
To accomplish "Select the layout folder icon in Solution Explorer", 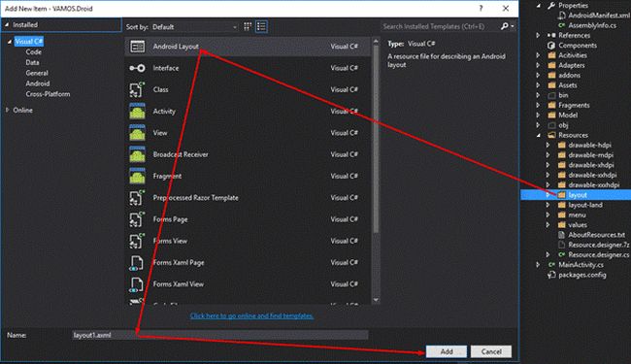I will 562,195.
